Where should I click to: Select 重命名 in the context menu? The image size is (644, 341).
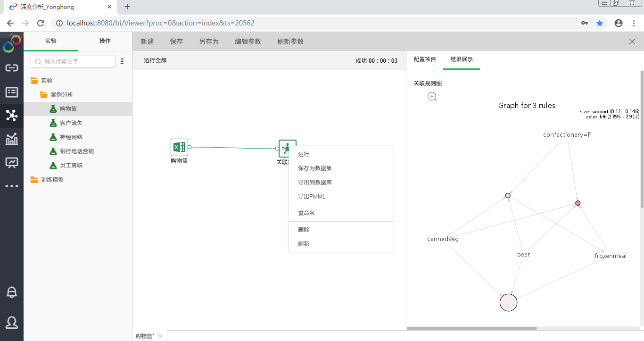point(306,213)
